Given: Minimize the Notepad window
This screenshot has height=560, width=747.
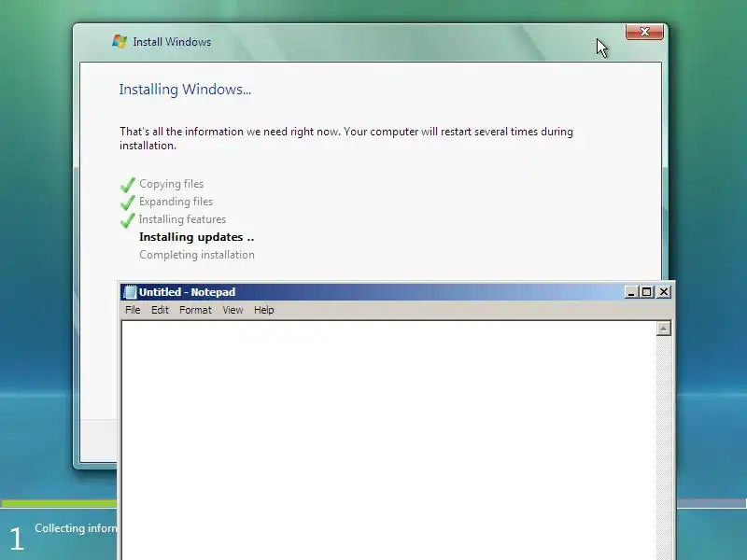Looking at the screenshot, I should [x=631, y=292].
